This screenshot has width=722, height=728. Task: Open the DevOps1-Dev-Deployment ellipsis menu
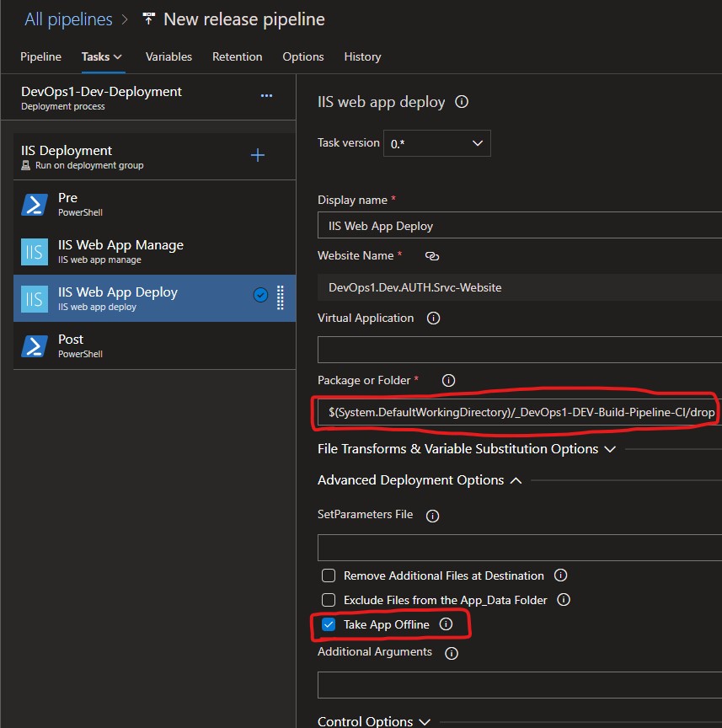point(266,96)
